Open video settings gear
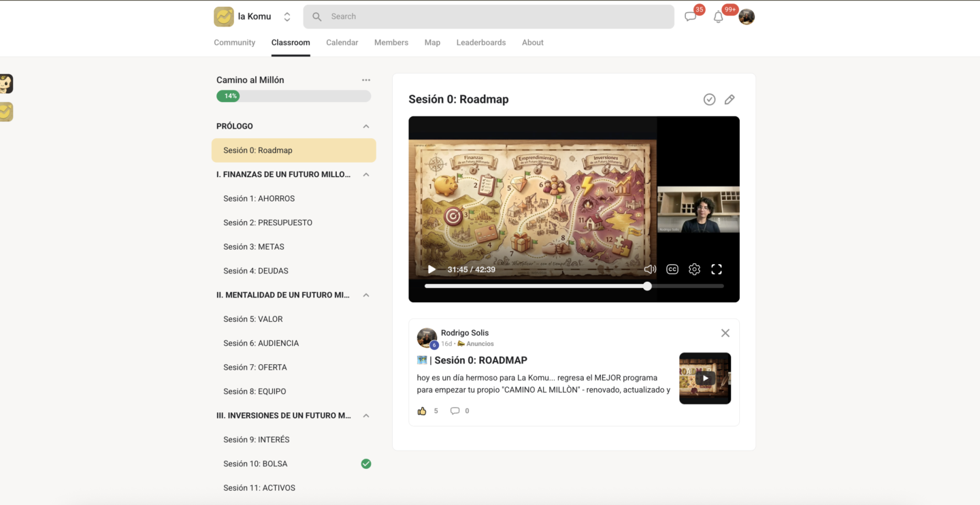This screenshot has width=980, height=505. 694,270
